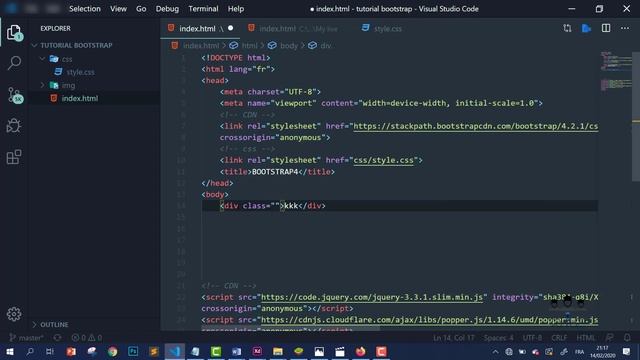Image resolution: width=640 pixels, height=360 pixels.
Task: Open Task View on taskbar
Action: (x=50, y=351)
